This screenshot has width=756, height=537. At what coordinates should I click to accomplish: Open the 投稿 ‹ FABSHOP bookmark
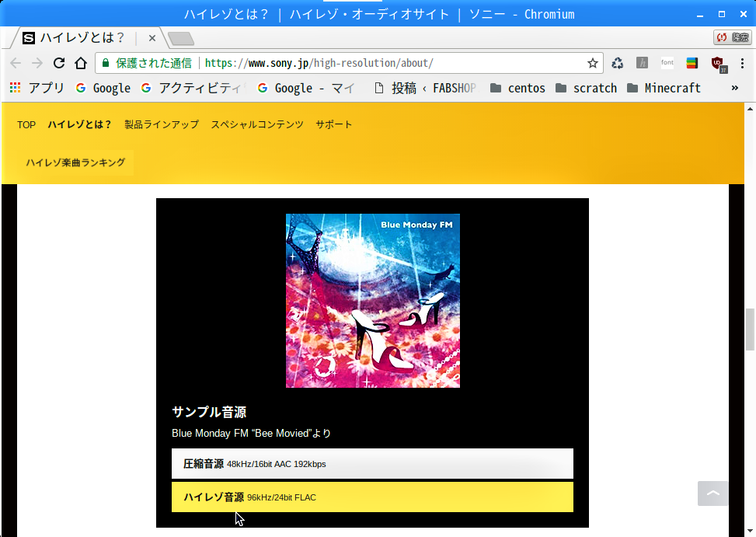pyautogui.click(x=425, y=89)
